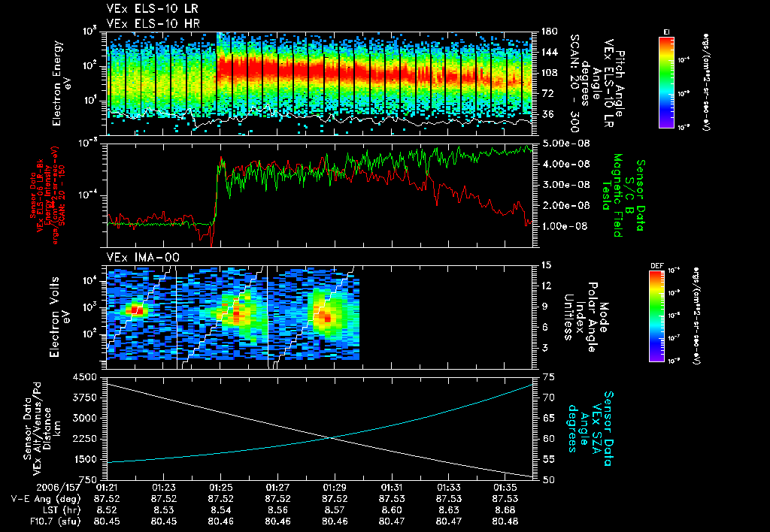Click the '1.00e-08' magnetic field tick label
770x532 pixels.
pos(565,226)
